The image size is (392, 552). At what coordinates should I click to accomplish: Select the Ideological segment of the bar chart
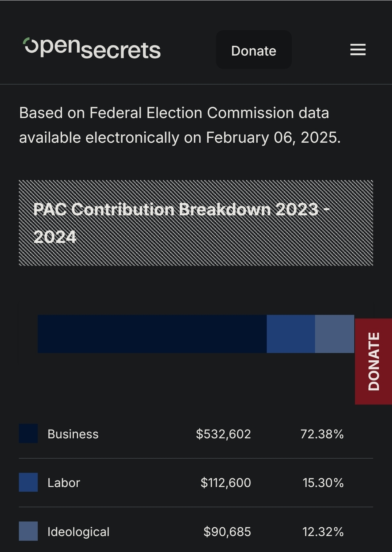coord(334,334)
